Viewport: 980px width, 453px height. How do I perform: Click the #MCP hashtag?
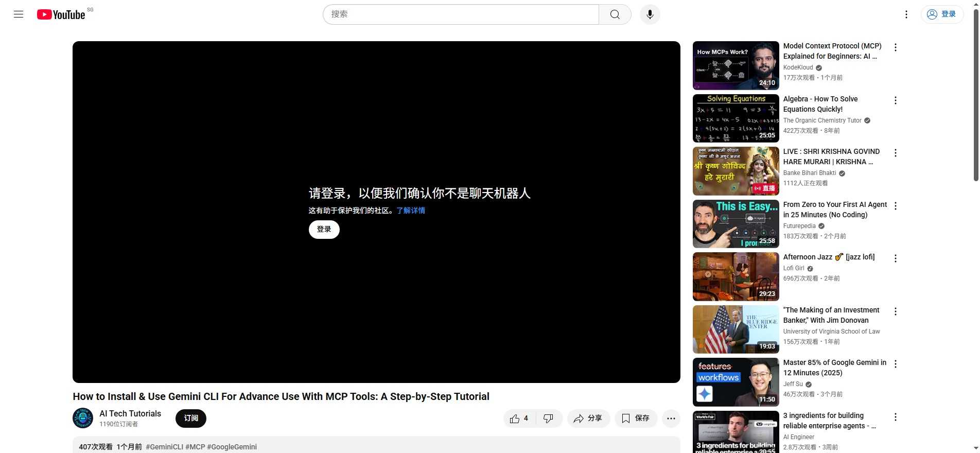[x=195, y=447]
